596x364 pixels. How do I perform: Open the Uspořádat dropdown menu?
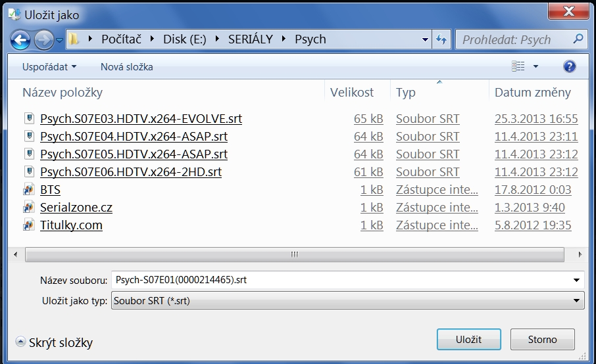pos(49,66)
